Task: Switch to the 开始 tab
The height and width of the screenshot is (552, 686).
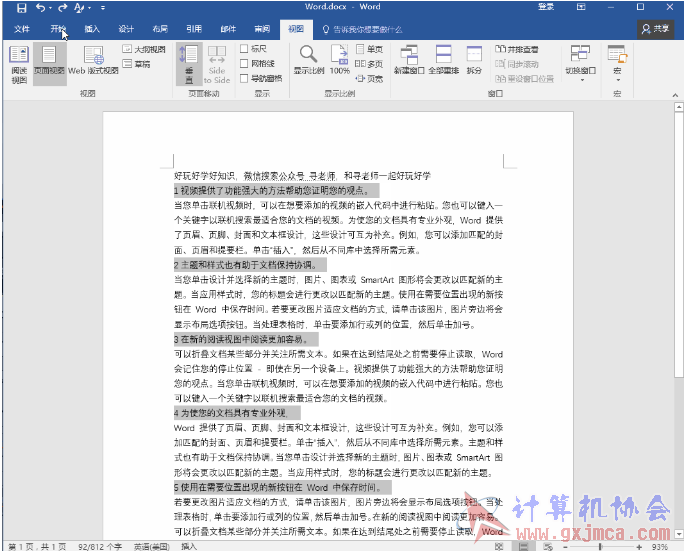Action: pyautogui.click(x=58, y=29)
